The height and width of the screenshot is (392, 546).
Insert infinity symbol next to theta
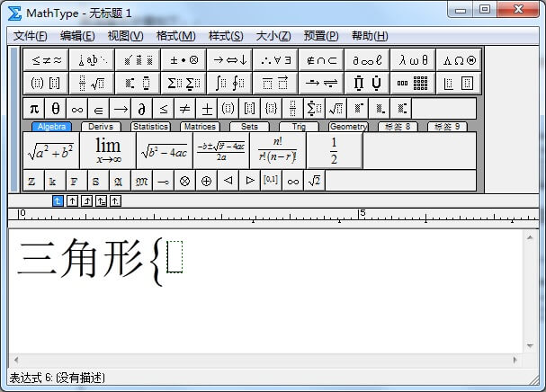tap(77, 109)
